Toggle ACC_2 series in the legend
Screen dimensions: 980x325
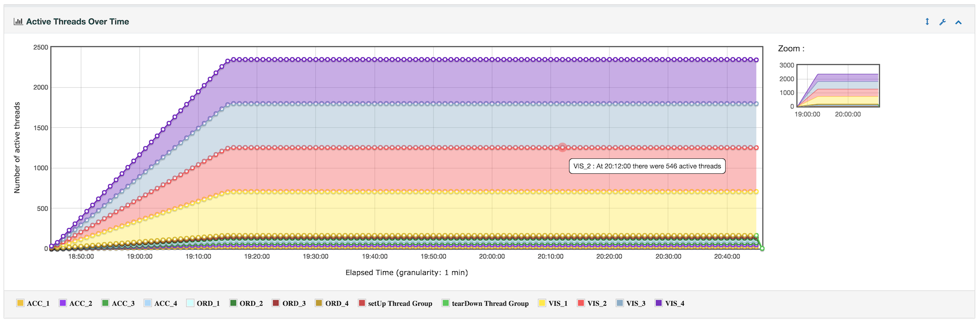click(75, 303)
